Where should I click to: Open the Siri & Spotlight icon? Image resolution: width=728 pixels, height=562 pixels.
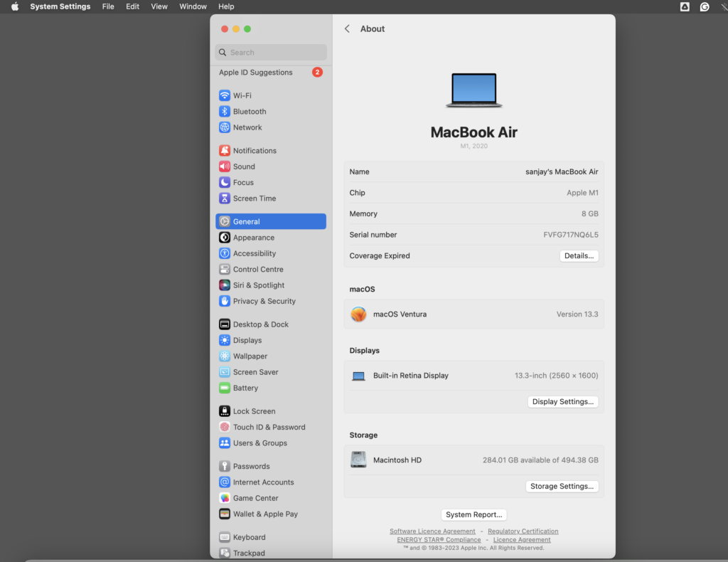tap(225, 285)
